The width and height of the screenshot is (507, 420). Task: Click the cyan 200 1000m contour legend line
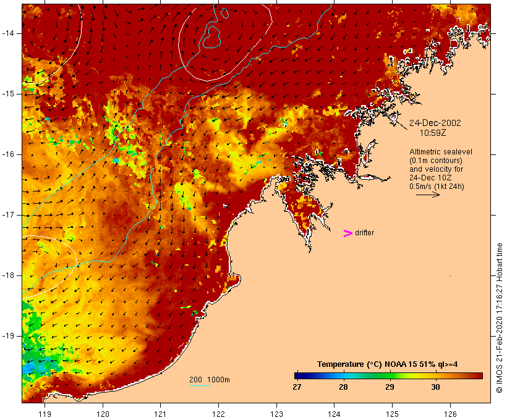click(200, 385)
